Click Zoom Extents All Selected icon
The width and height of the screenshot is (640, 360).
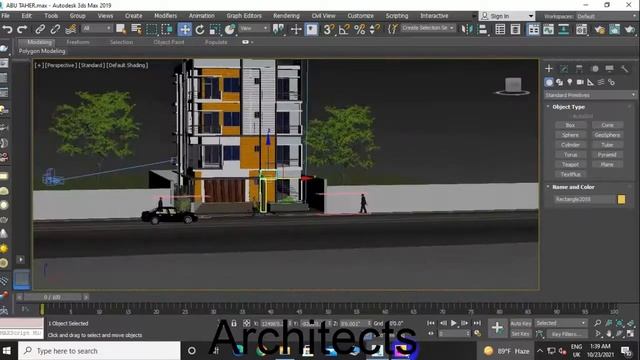pos(630,323)
